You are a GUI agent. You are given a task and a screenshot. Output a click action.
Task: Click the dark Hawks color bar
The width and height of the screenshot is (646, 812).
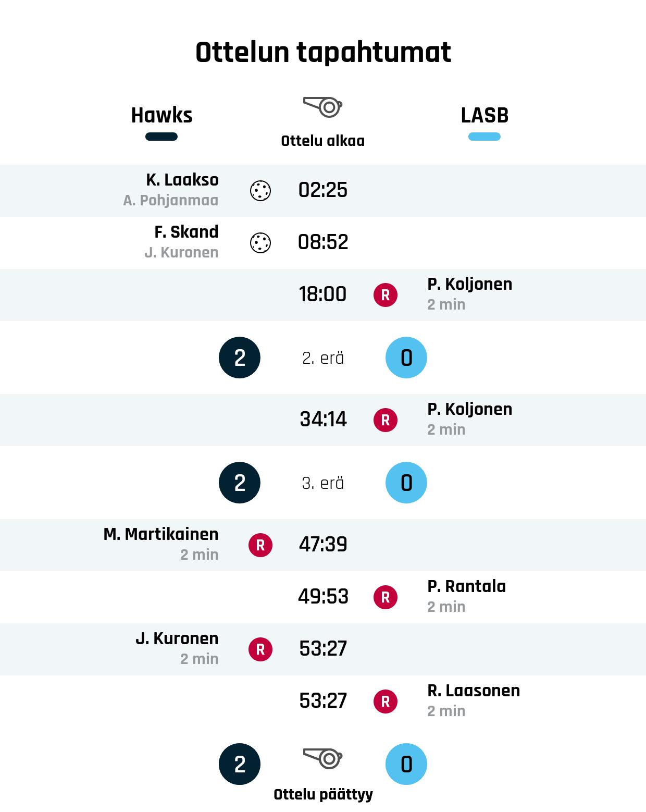161,137
